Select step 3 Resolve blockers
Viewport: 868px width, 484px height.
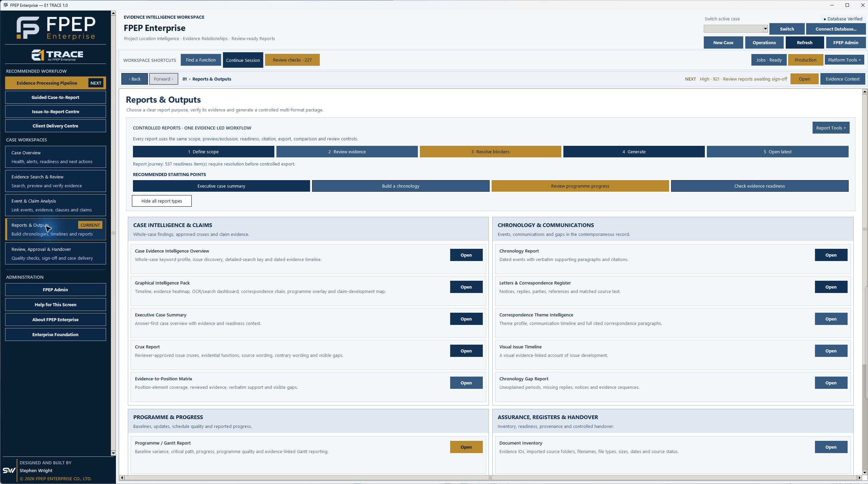point(490,152)
